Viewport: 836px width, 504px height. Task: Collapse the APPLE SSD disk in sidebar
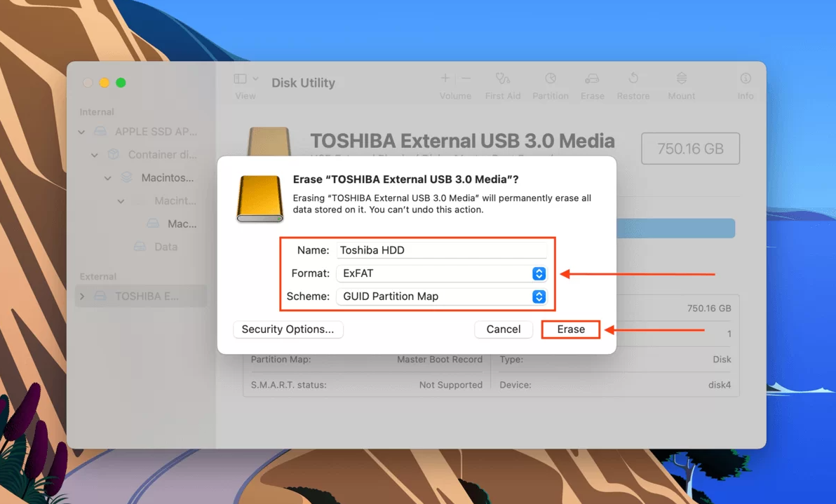coord(81,132)
